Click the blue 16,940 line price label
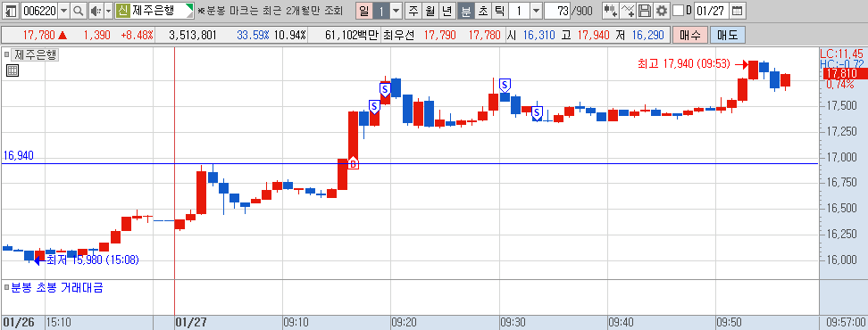Viewport: 868px width, 330px height. tap(18, 156)
